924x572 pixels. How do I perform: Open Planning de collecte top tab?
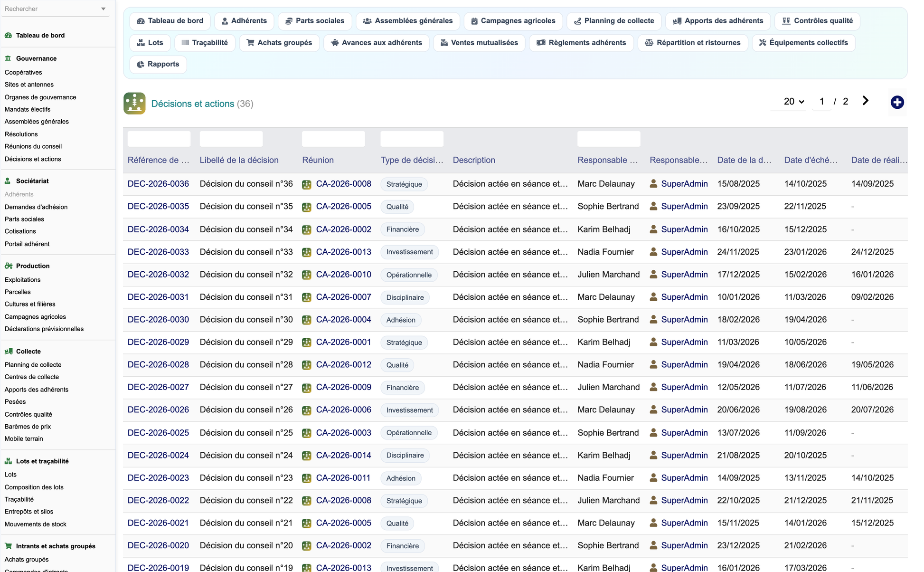[x=614, y=21]
